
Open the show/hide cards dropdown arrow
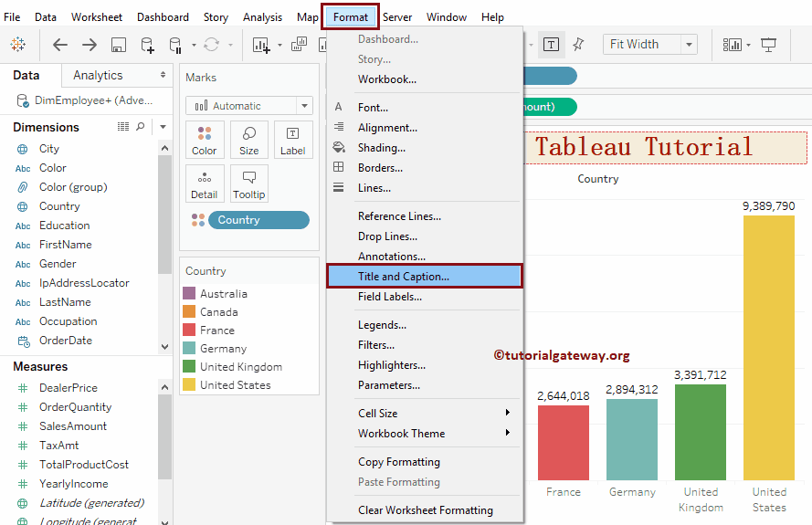749,46
